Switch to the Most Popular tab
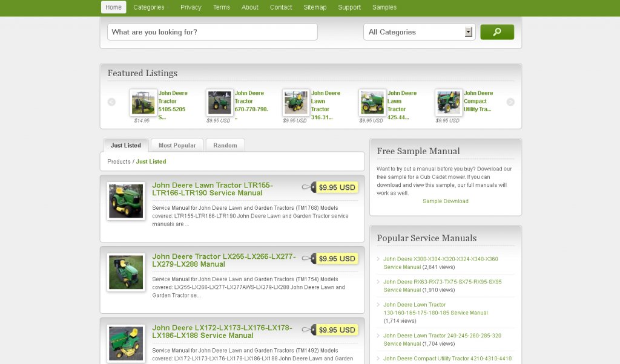Image resolution: width=620 pixels, height=364 pixels. point(177,145)
